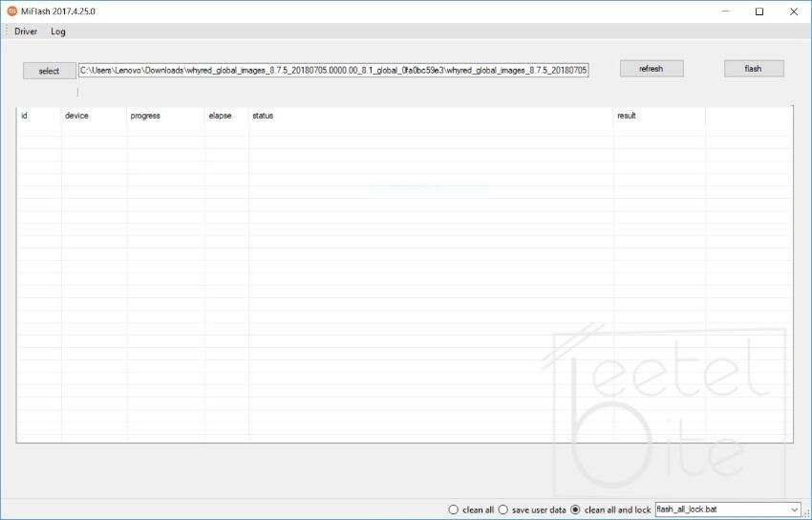The image size is (812, 520).
Task: Open the Driver menu
Action: click(x=26, y=32)
